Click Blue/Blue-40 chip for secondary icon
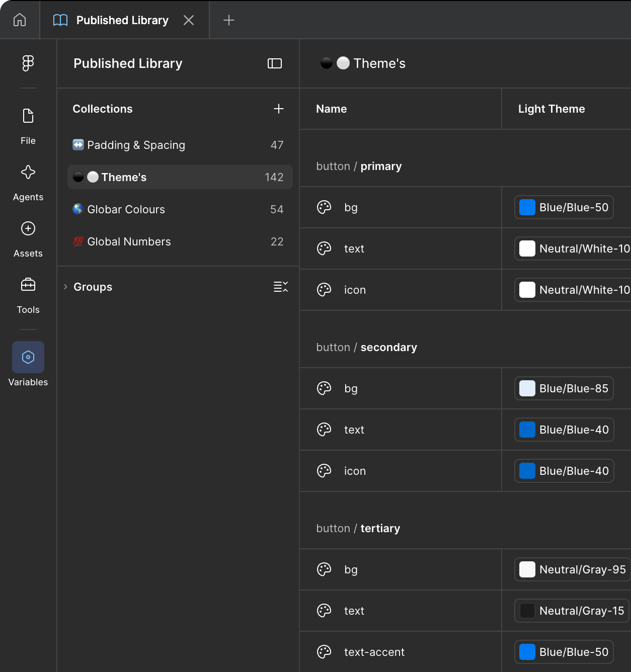This screenshot has height=672, width=631. tap(564, 471)
